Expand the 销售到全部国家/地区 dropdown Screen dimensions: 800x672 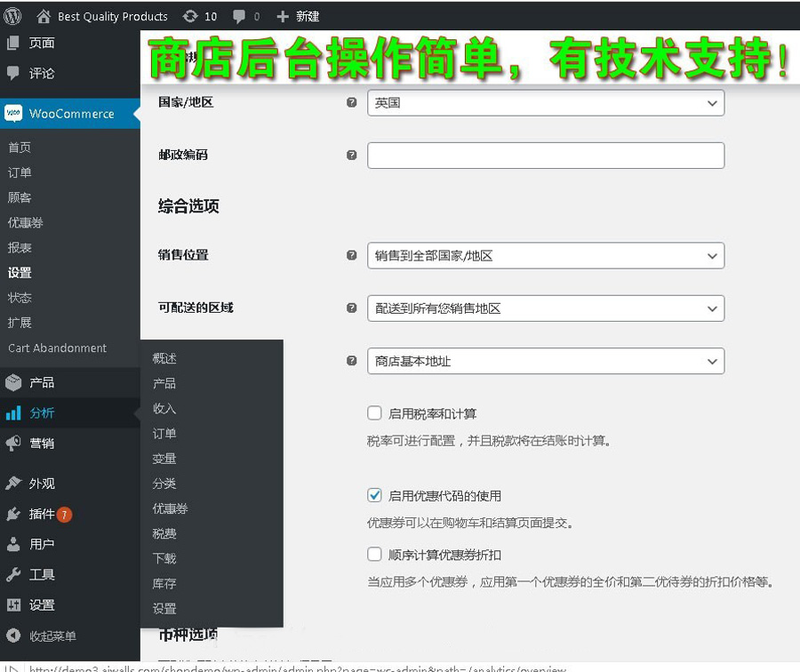[x=545, y=255]
